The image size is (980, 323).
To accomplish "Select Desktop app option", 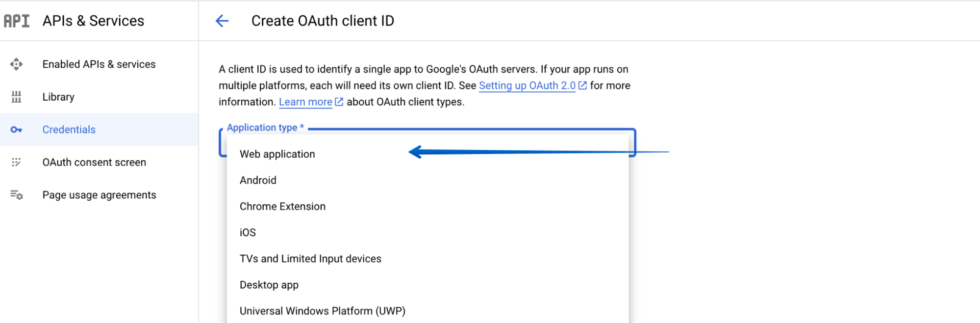I will [x=427, y=285].
